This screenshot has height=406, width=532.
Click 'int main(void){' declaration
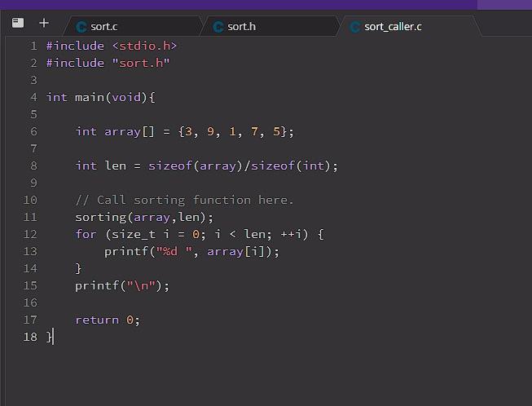(100, 98)
